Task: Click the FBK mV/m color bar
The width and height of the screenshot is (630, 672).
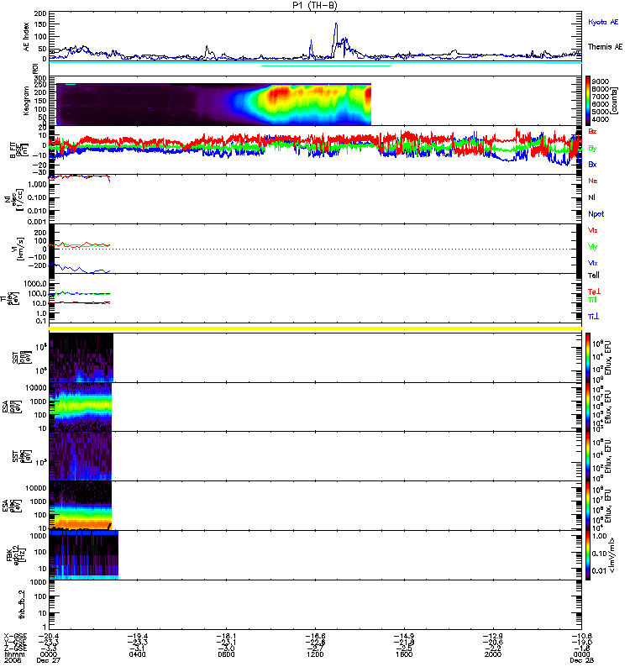Action: pyautogui.click(x=588, y=555)
